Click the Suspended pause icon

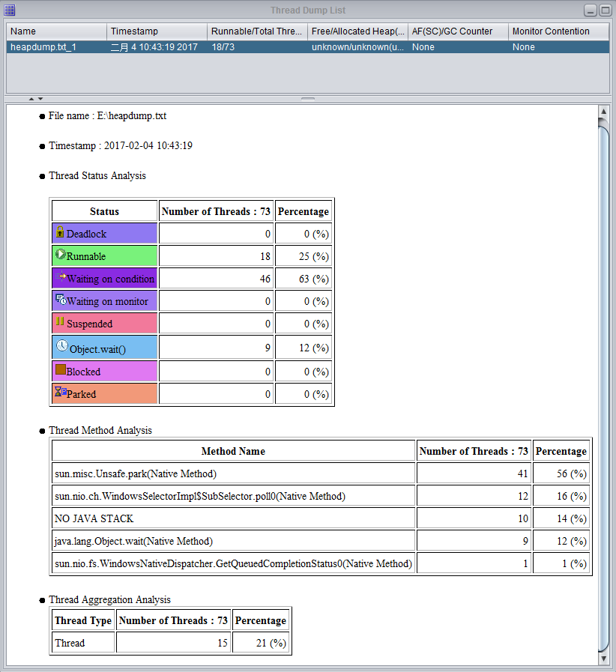click(60, 322)
